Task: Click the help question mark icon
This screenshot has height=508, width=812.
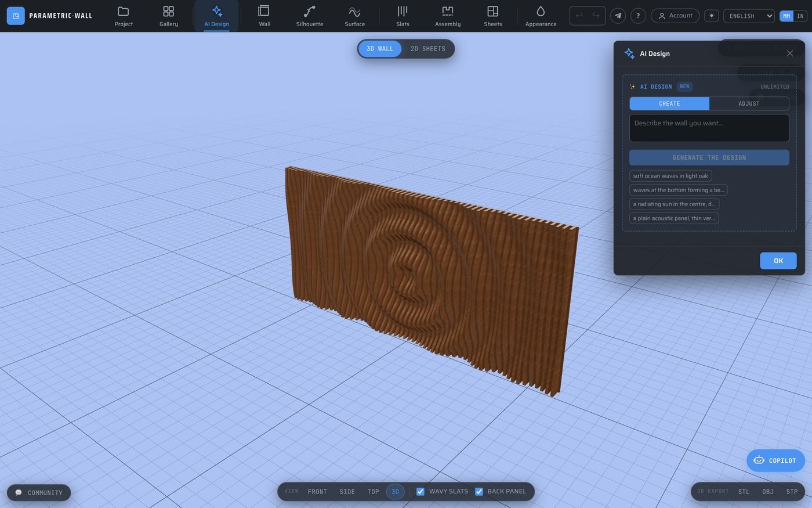Action: pos(638,16)
